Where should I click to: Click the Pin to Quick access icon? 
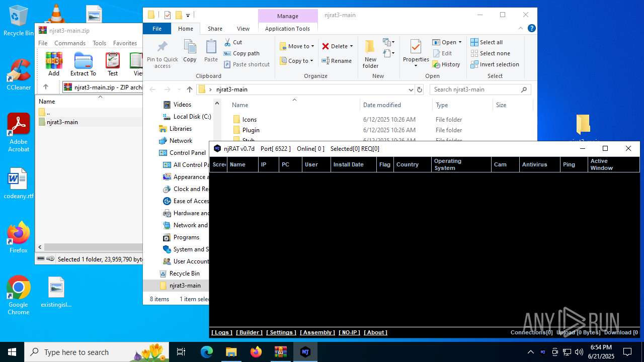click(163, 54)
